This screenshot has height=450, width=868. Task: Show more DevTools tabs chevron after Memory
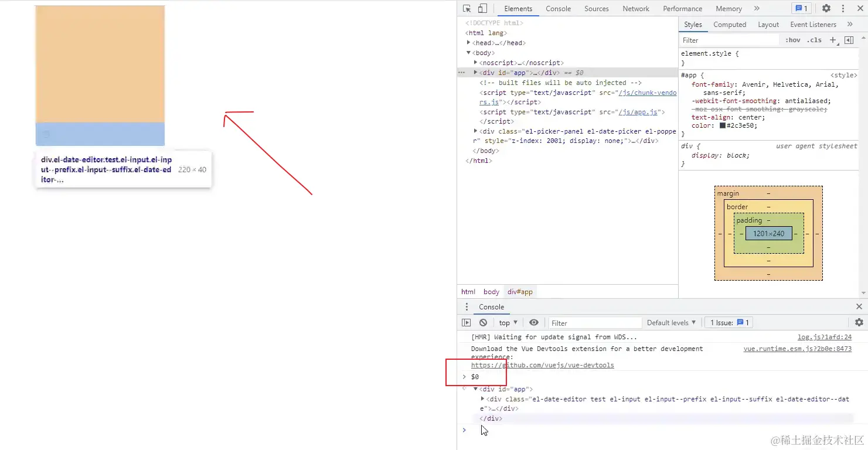click(757, 8)
